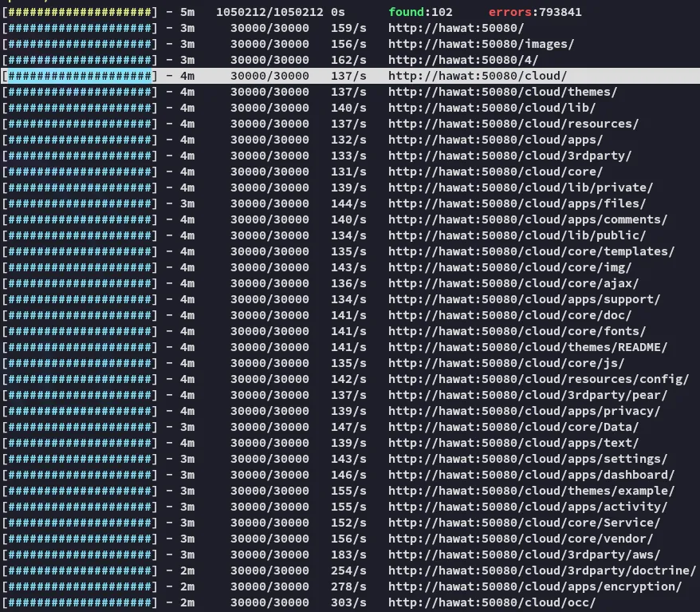Select the /cloud/3rdparty/doctrine/ URL
The width and height of the screenshot is (700, 612).
pos(542,571)
